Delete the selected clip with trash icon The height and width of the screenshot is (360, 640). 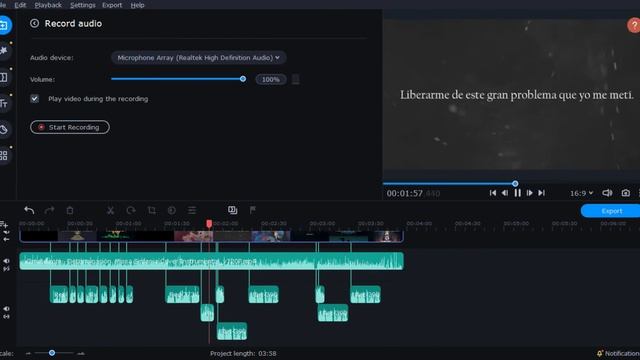[70, 210]
